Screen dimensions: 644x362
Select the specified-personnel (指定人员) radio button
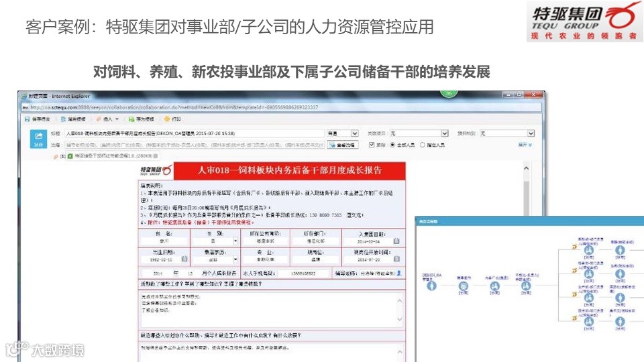click(422, 145)
